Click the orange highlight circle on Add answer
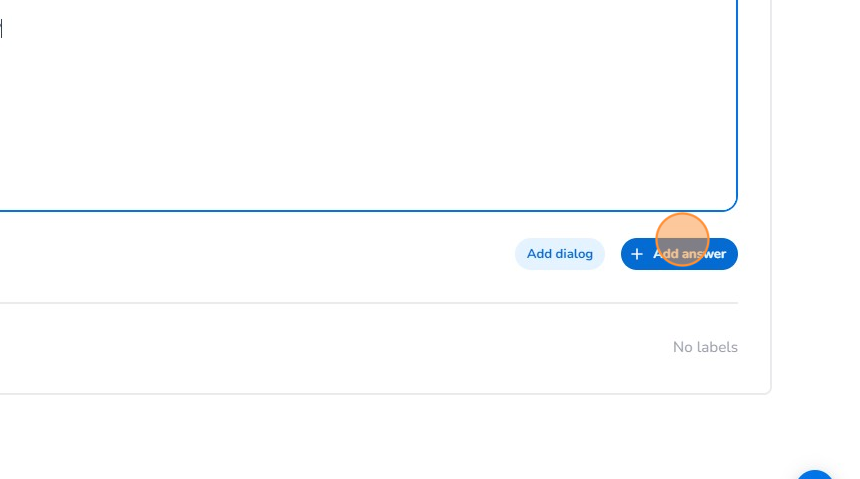 682,240
